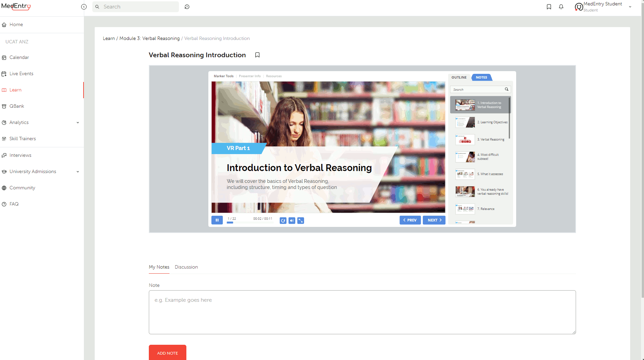644x360 pixels.
Task: Open the NOTES tab in the video panel
Action: pos(481,77)
